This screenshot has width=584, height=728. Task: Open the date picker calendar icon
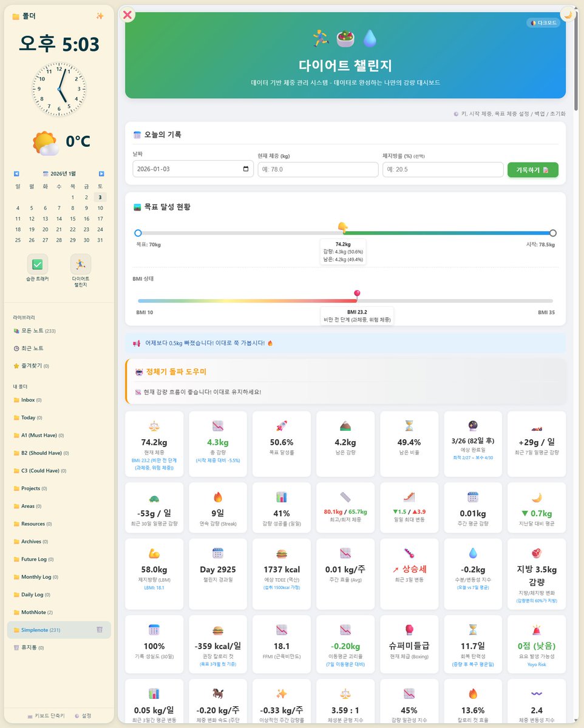[245, 170]
